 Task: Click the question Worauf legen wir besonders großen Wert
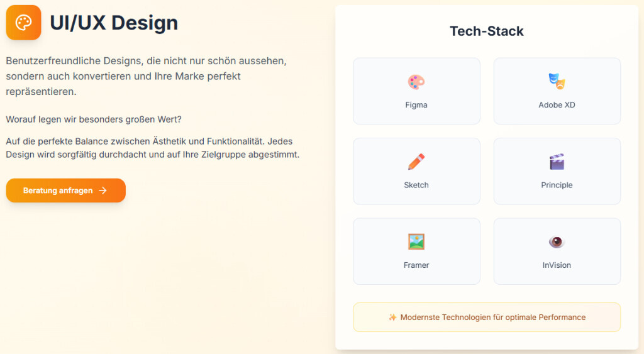[94, 119]
